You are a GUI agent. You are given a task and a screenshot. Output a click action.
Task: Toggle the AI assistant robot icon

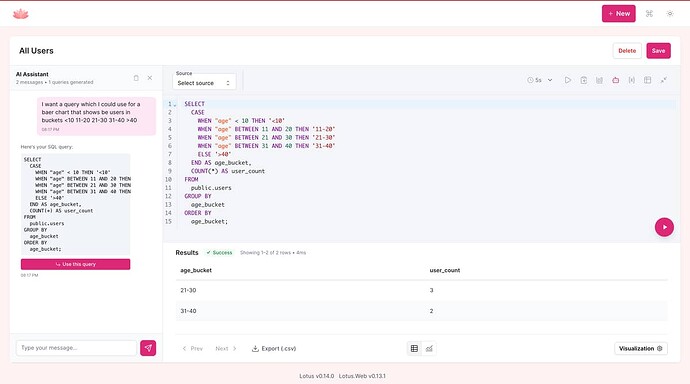point(615,80)
